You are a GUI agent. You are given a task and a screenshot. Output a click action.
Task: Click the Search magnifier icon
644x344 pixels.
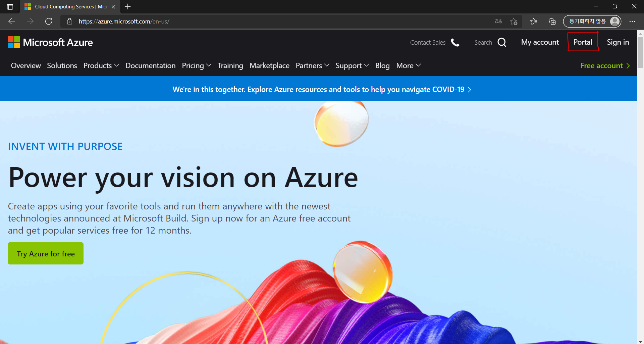502,42
